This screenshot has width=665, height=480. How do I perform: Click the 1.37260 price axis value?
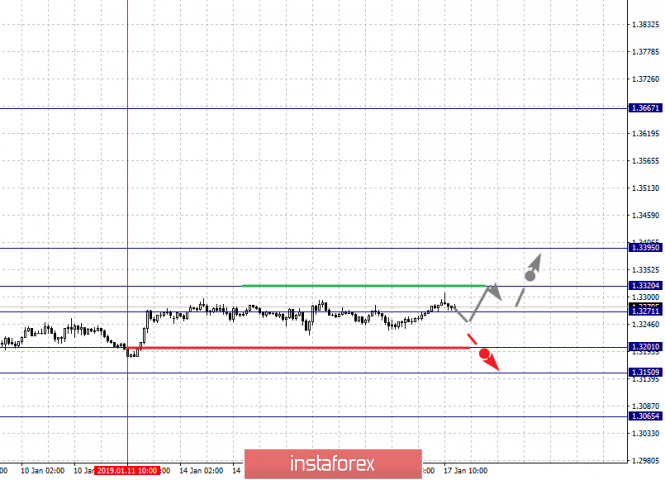[x=645, y=79]
